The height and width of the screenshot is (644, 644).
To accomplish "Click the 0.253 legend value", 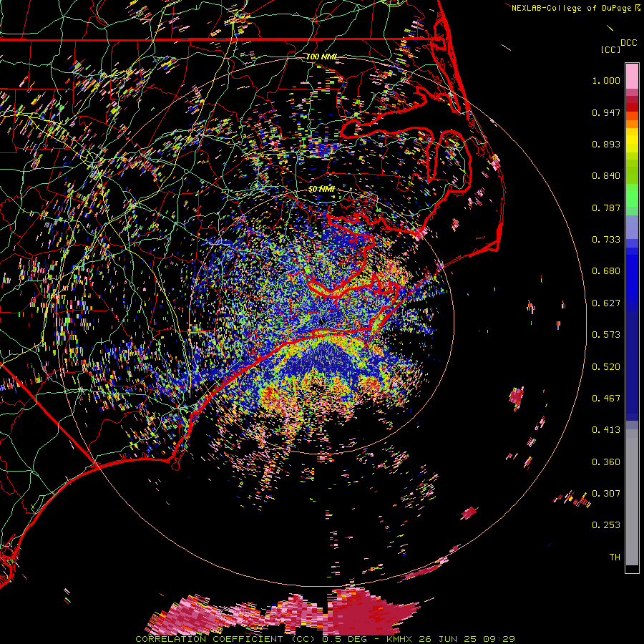I will pyautogui.click(x=606, y=525).
